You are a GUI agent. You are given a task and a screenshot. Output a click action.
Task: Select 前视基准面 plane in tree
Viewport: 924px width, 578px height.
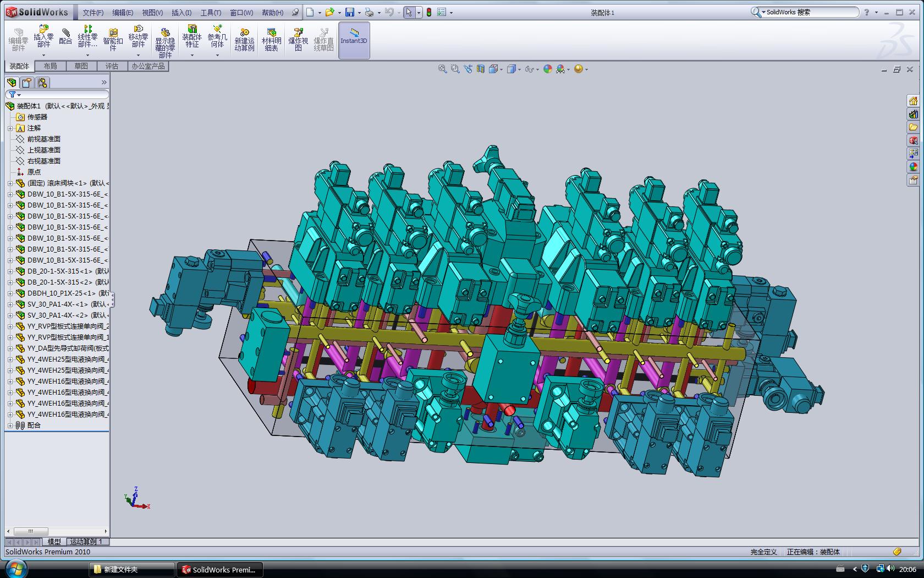click(x=43, y=139)
